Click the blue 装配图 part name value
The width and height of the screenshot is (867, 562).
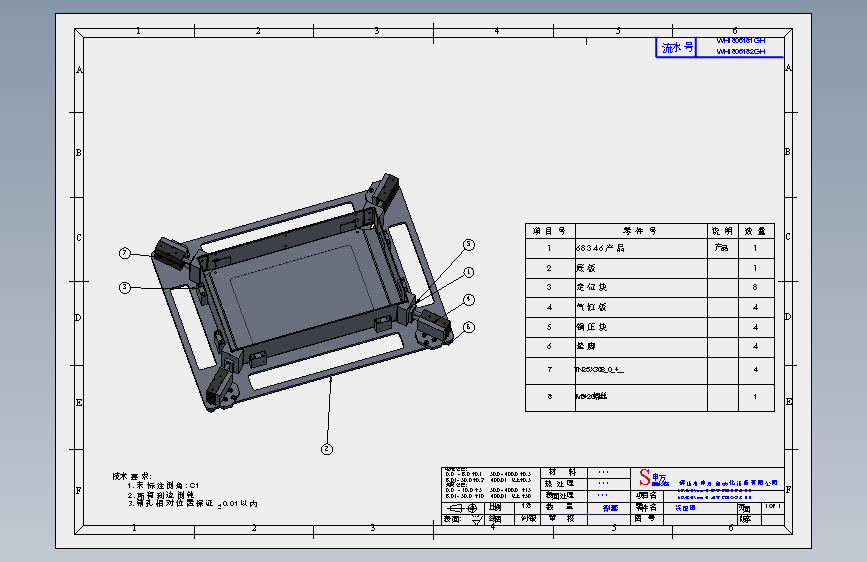(x=686, y=508)
